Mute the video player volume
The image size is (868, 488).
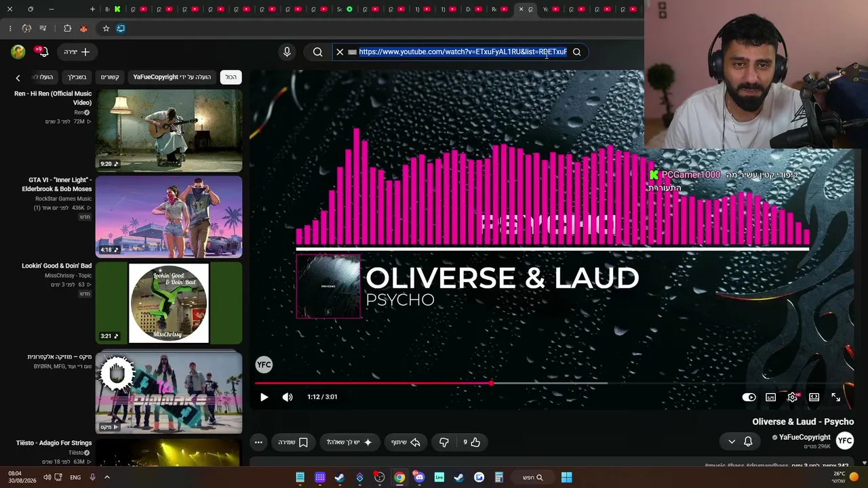pos(288,397)
